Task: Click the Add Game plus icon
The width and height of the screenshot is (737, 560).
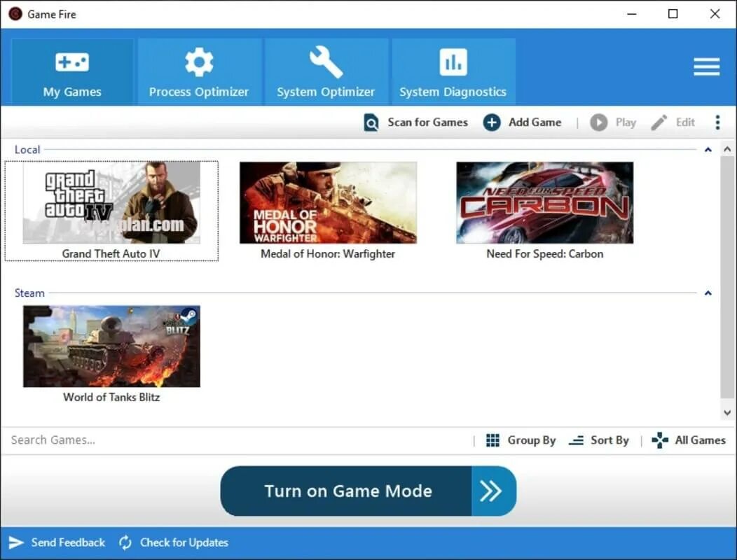Action: point(492,122)
